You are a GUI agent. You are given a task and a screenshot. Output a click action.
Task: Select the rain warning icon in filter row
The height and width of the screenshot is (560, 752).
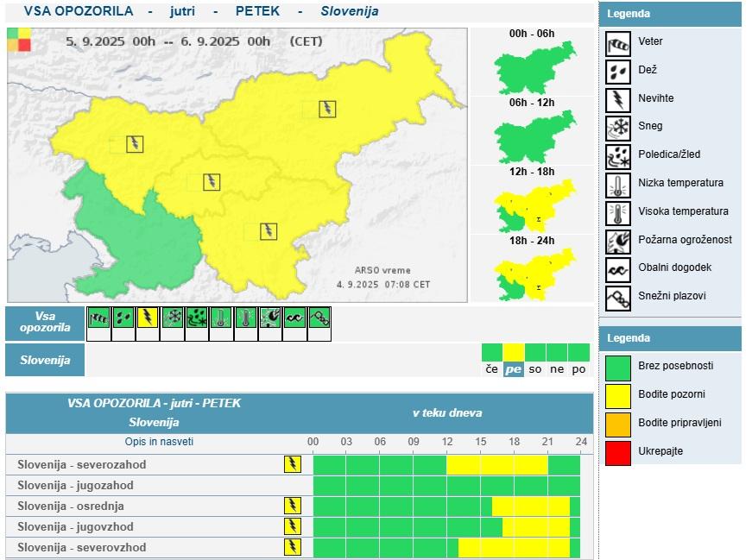[123, 318]
